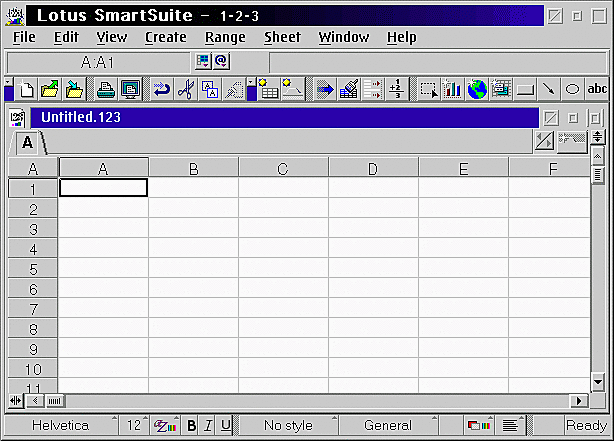Screen dimensions: 614x441
Task: Choose the dashed rectangle select range icon
Action: pos(429,89)
